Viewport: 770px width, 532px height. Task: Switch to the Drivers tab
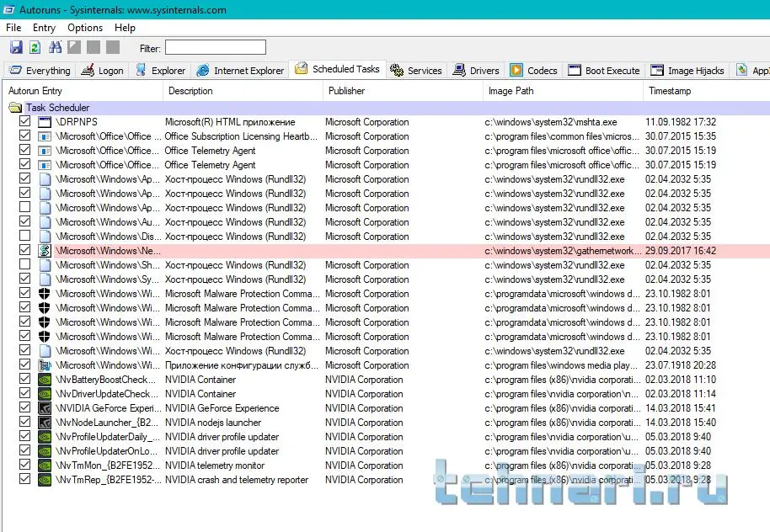[476, 70]
